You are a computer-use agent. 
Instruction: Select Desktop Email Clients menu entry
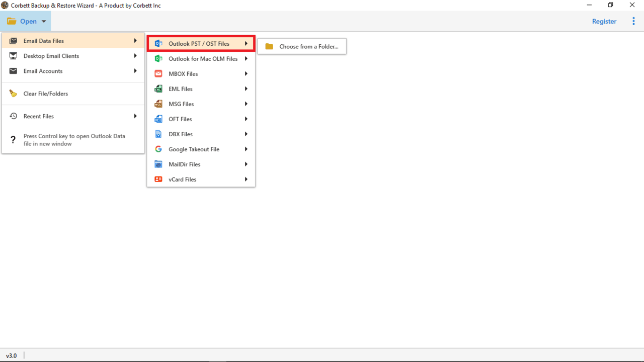click(x=73, y=56)
